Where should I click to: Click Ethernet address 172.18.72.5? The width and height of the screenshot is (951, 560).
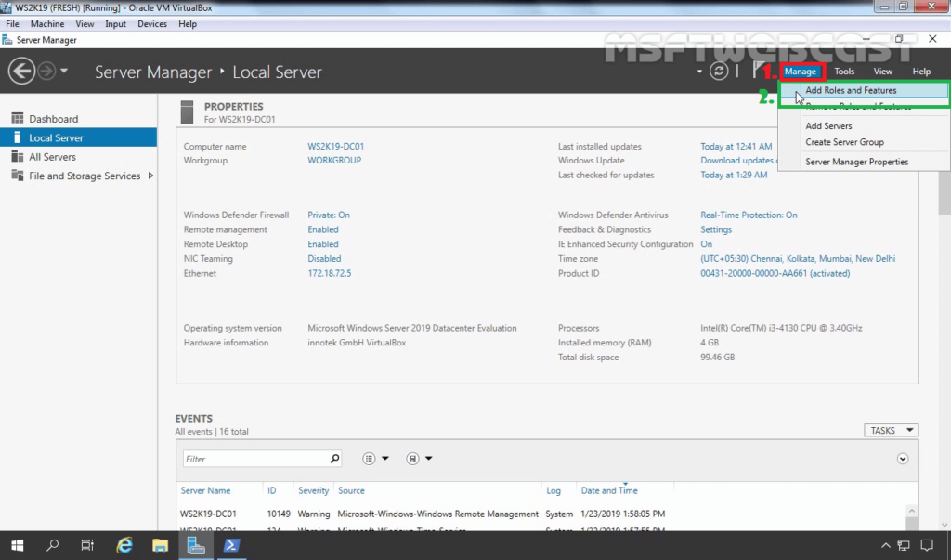[x=330, y=273]
